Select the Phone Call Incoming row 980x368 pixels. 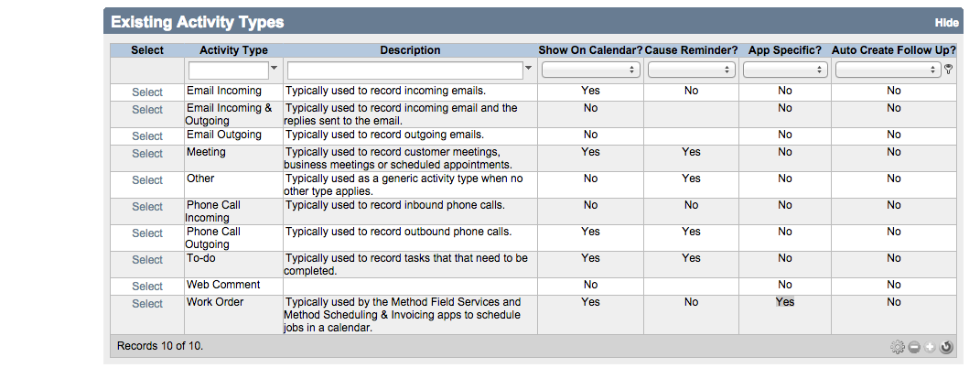[x=147, y=206]
